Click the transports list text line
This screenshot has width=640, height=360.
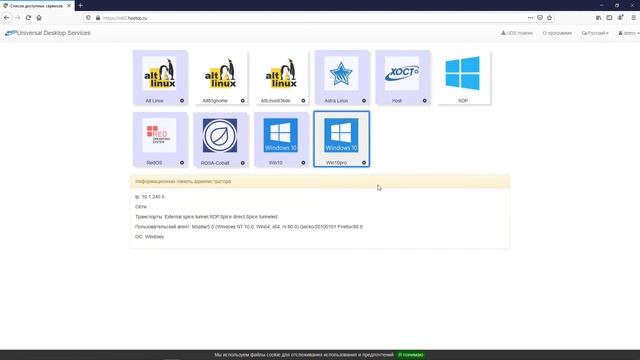pyautogui.click(x=206, y=217)
